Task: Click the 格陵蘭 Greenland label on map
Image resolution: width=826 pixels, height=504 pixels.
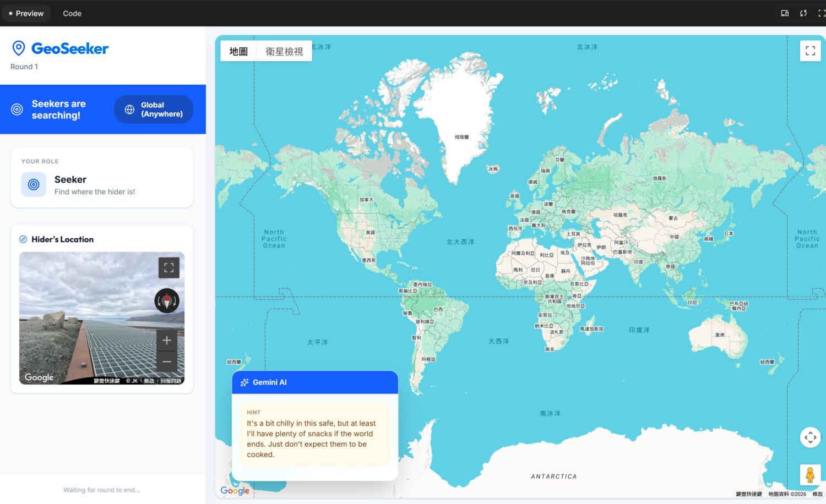Action: (462, 137)
